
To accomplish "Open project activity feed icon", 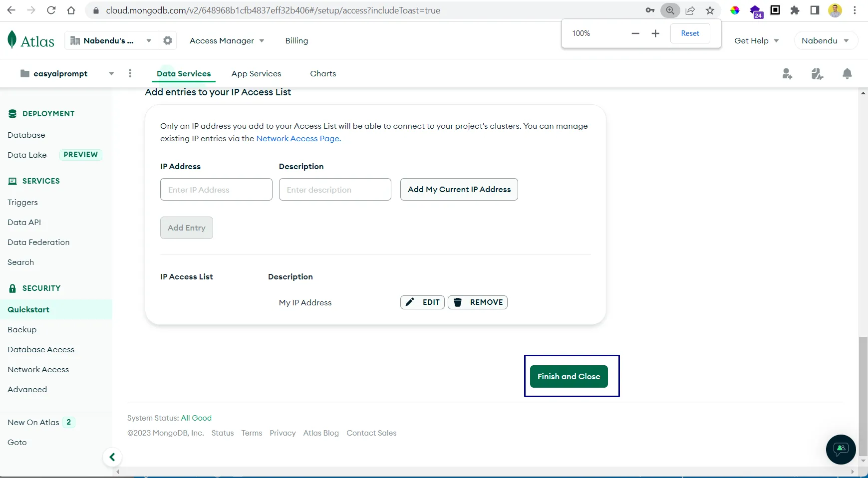I will tap(817, 74).
